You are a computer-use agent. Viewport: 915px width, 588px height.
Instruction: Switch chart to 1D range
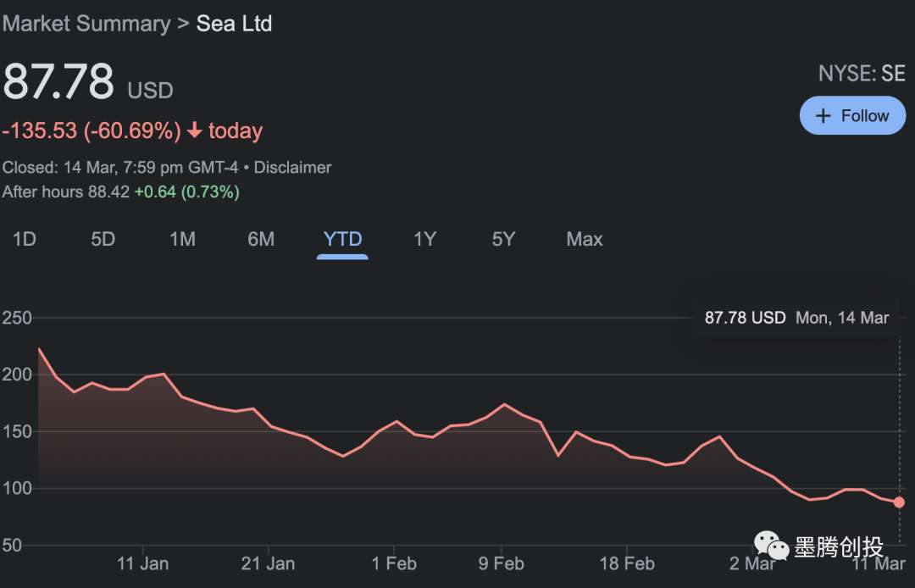[25, 239]
